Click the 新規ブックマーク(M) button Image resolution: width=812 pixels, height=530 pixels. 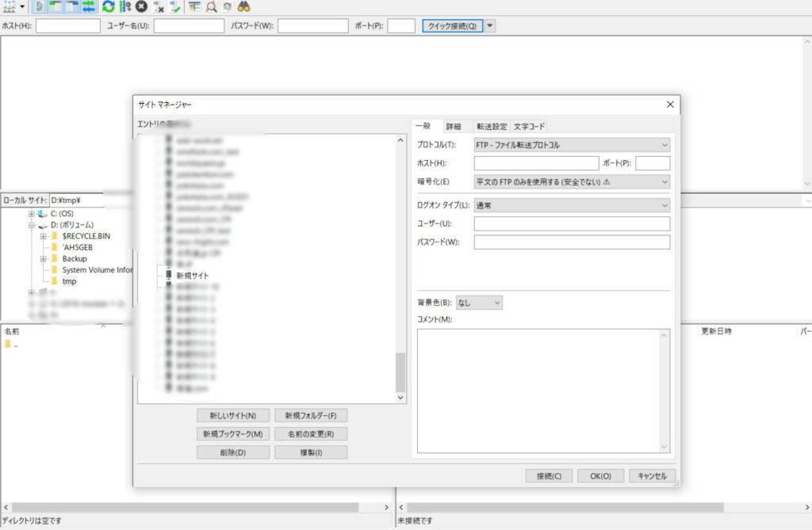[233, 433]
